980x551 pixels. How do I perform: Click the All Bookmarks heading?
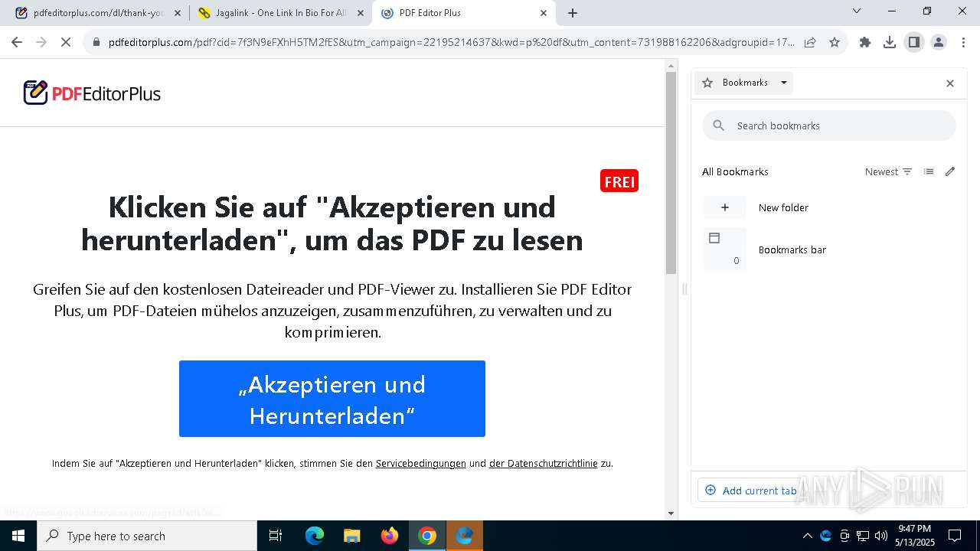click(x=735, y=171)
